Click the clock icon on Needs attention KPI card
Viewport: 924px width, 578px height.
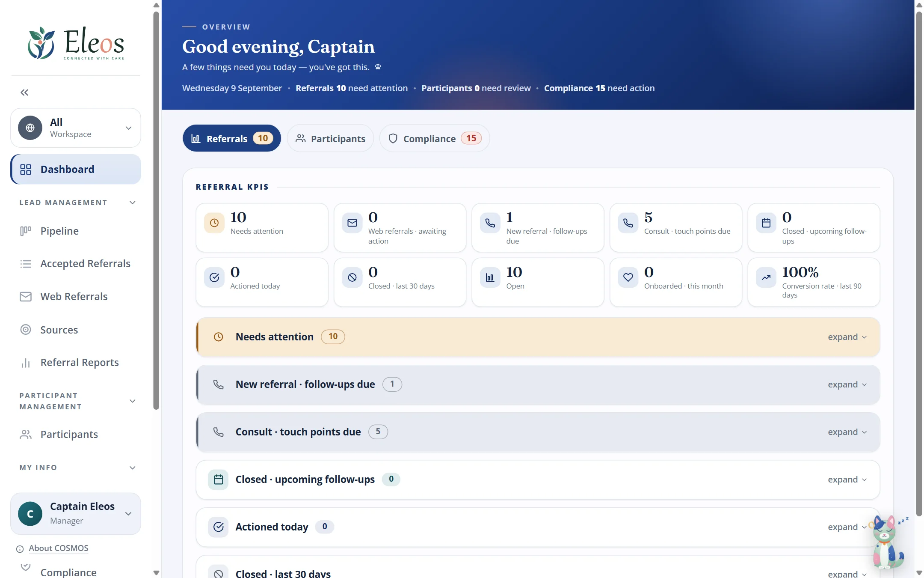coord(214,223)
